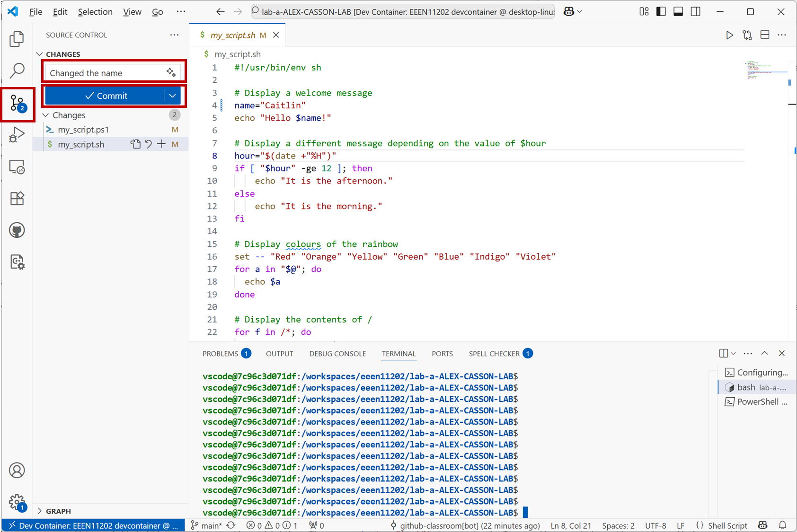Open the Explorer view in activity bar
Image resolution: width=797 pixels, height=532 pixels.
coord(17,39)
